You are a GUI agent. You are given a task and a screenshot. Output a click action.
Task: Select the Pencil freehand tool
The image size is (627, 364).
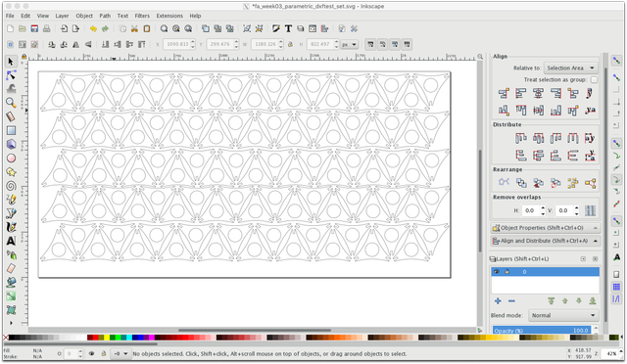(x=11, y=200)
